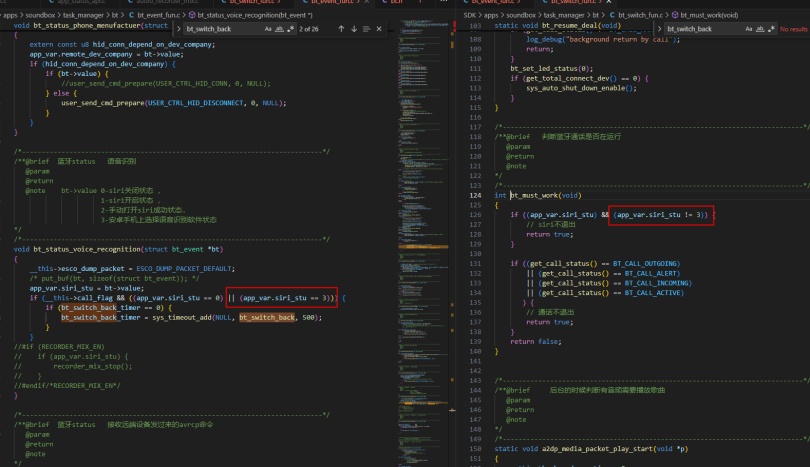Click the '2 of 26' match counter

tap(308, 29)
